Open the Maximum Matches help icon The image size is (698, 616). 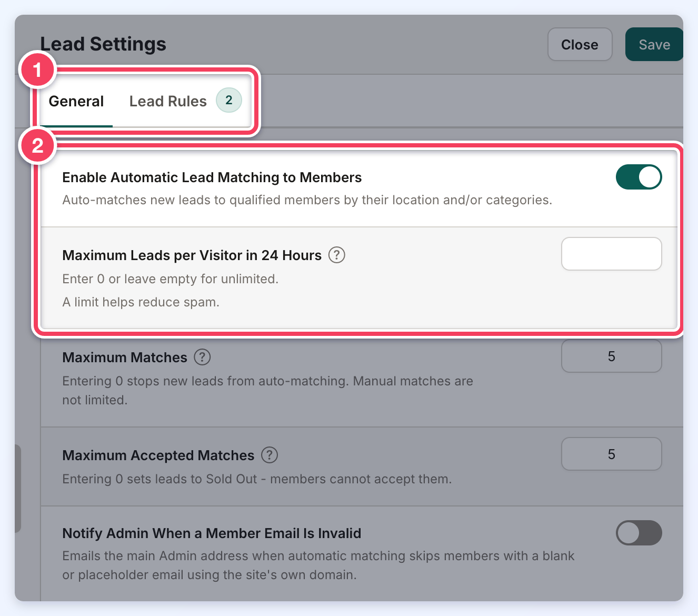click(x=202, y=357)
